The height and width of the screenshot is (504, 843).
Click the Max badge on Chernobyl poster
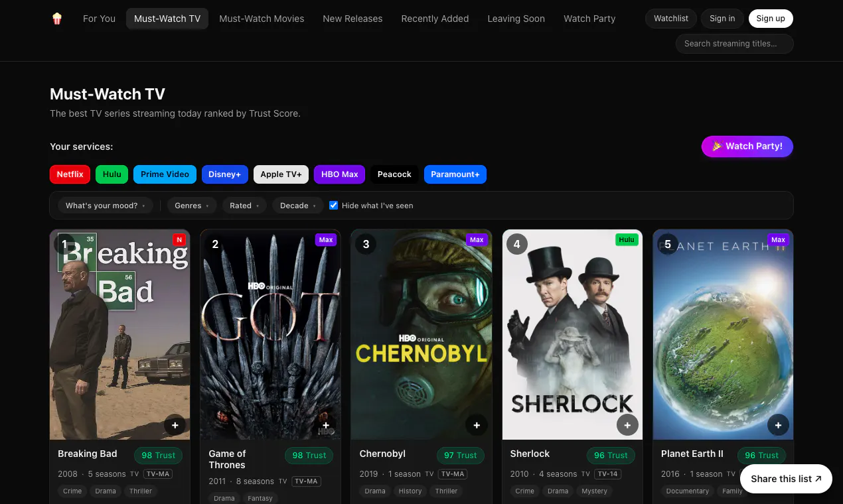pyautogui.click(x=477, y=239)
